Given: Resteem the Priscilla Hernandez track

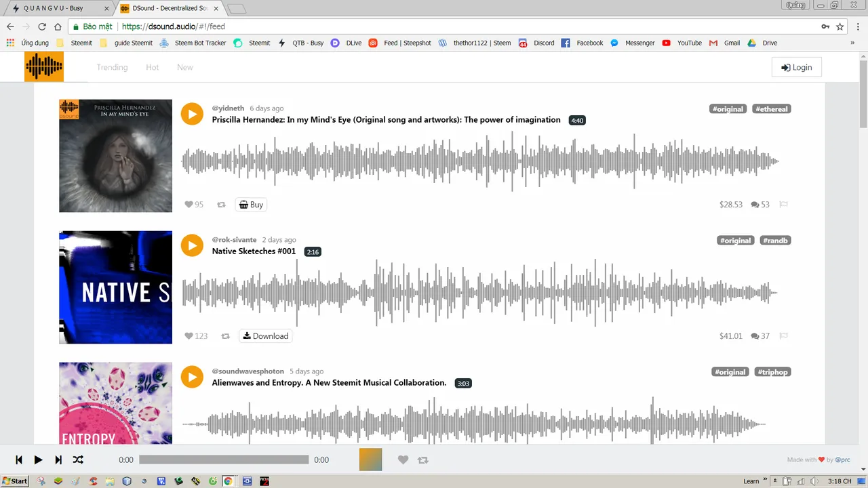Looking at the screenshot, I should (221, 205).
